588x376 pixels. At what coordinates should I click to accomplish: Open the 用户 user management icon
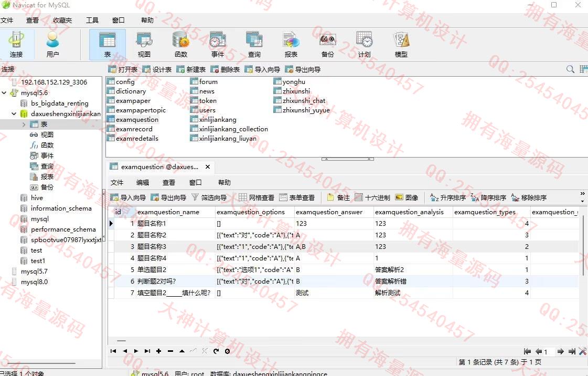pyautogui.click(x=53, y=44)
